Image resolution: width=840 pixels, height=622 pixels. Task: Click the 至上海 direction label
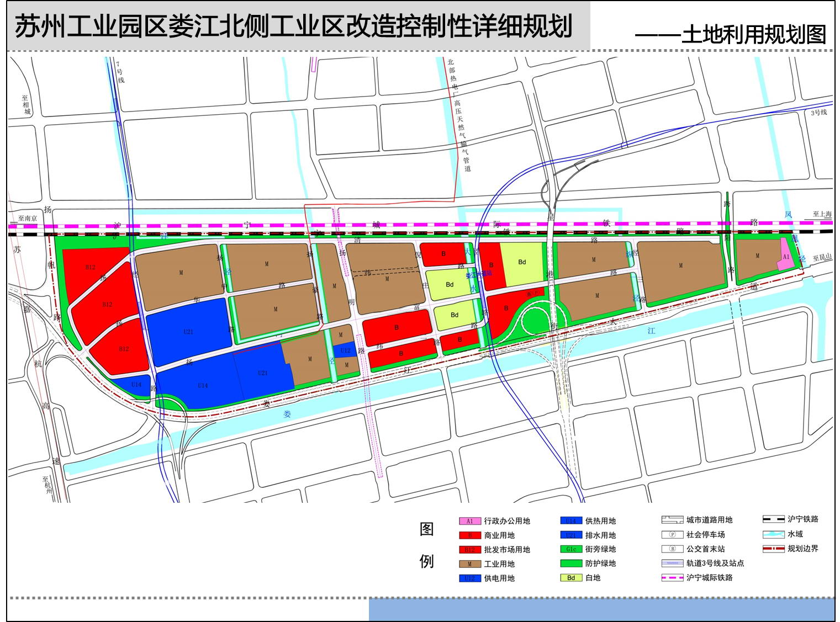coord(821,214)
